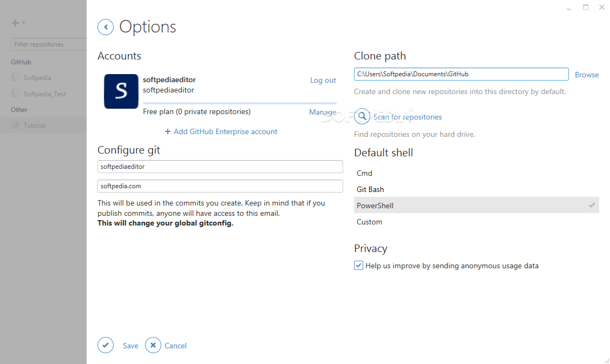Click the Save text button
This screenshot has height=364, width=610.
pyautogui.click(x=130, y=346)
